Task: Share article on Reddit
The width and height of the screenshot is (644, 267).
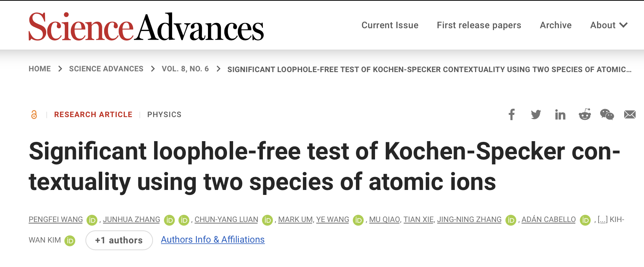Action: coord(584,114)
